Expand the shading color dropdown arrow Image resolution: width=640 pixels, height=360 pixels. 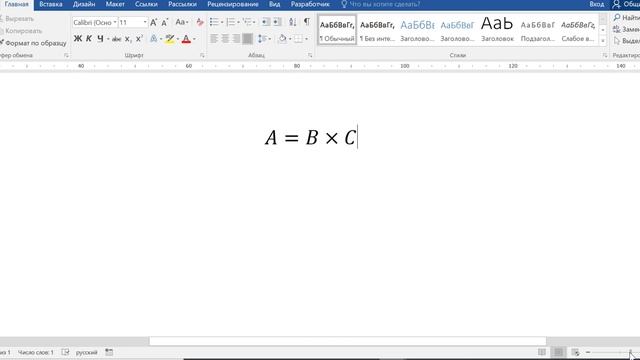pyautogui.click(x=290, y=39)
